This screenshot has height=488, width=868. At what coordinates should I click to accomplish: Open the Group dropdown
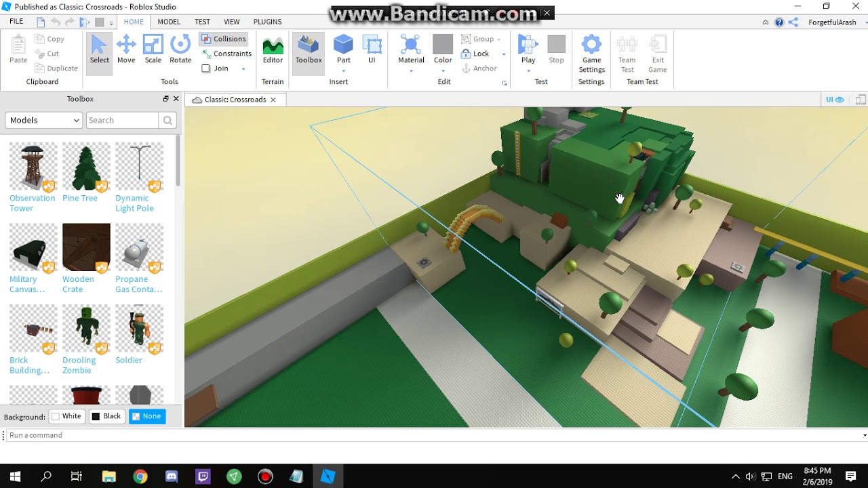point(481,39)
